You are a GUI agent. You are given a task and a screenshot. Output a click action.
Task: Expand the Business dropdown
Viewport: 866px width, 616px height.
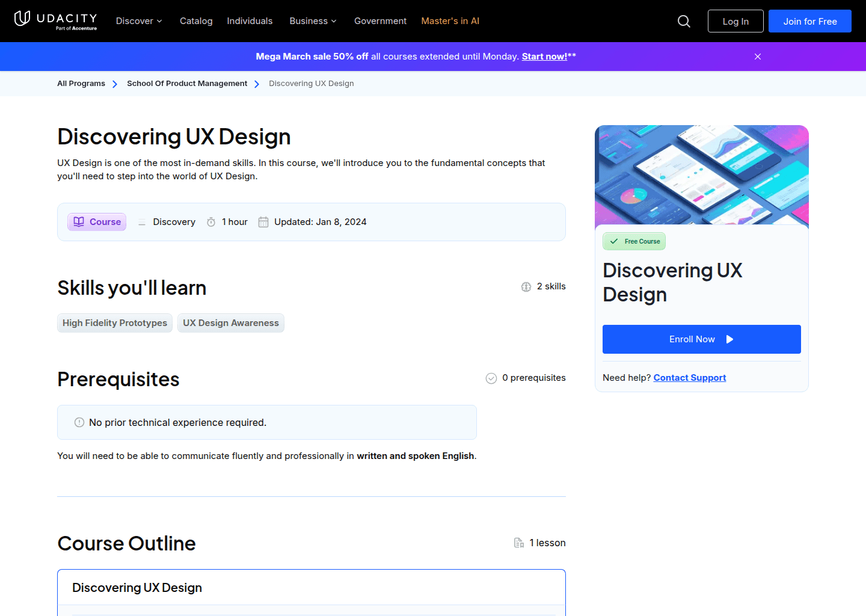(x=313, y=20)
